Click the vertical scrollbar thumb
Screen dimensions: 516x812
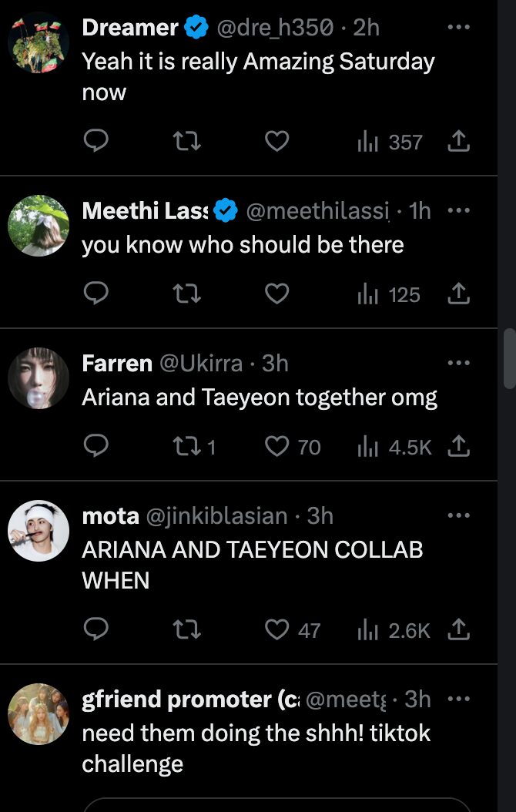(x=509, y=359)
